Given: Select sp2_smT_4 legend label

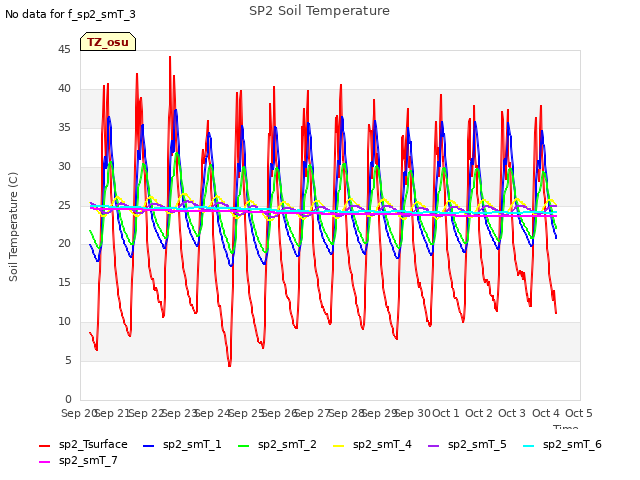Looking at the screenshot, I should (382, 444).
